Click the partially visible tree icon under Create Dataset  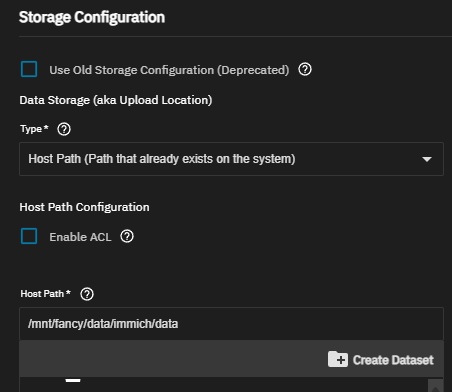coord(73,380)
